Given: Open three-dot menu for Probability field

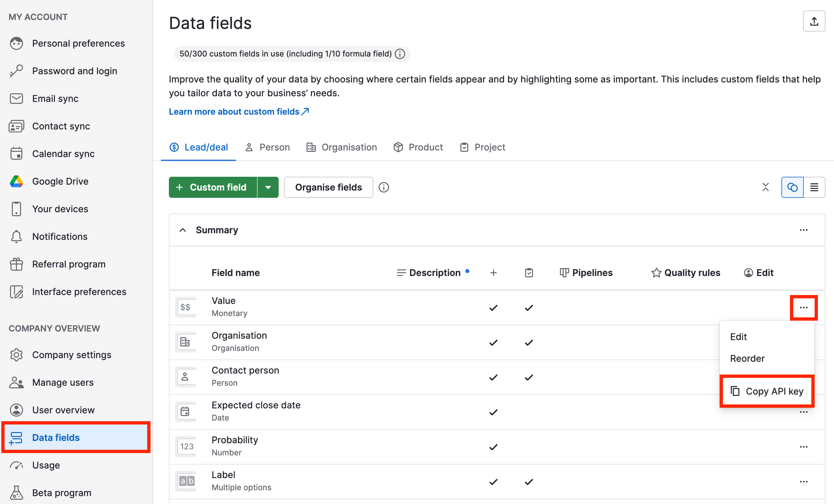Looking at the screenshot, I should (x=803, y=447).
